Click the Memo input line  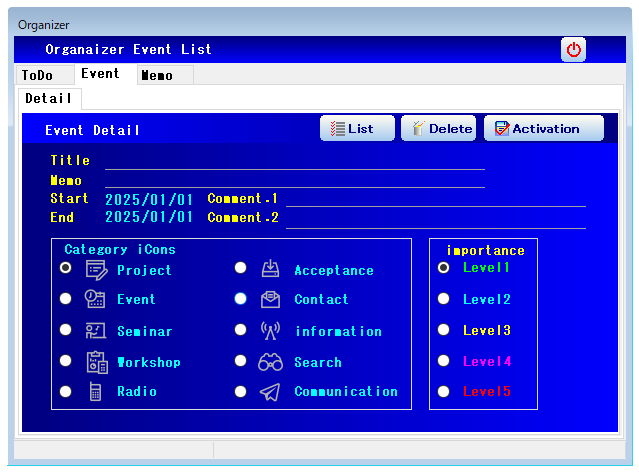[295, 180]
